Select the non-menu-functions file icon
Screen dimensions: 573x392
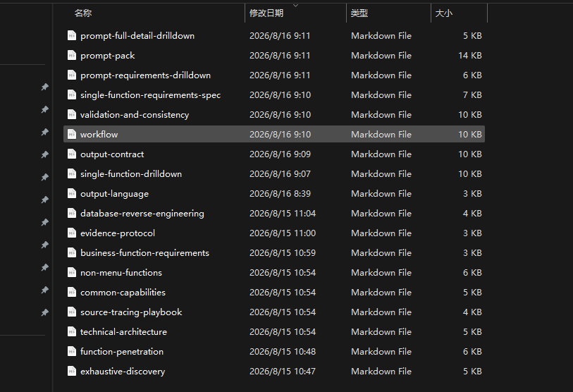click(72, 272)
